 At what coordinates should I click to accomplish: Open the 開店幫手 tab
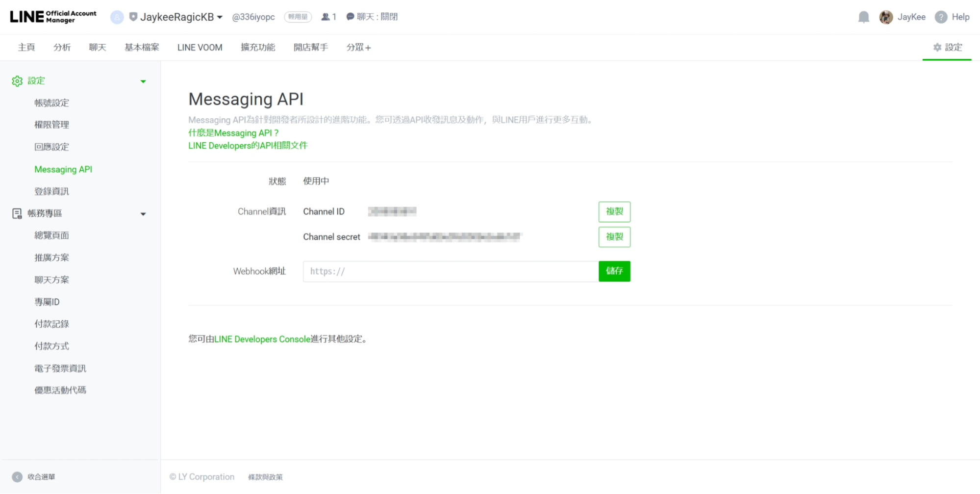tap(311, 47)
